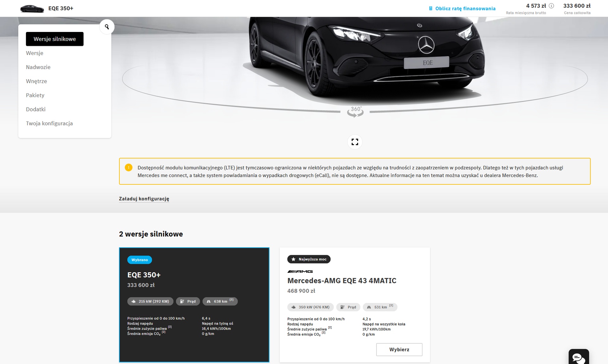Click the star icon in Najwyższa moc badge
This screenshot has width=608, height=364.
click(x=293, y=259)
